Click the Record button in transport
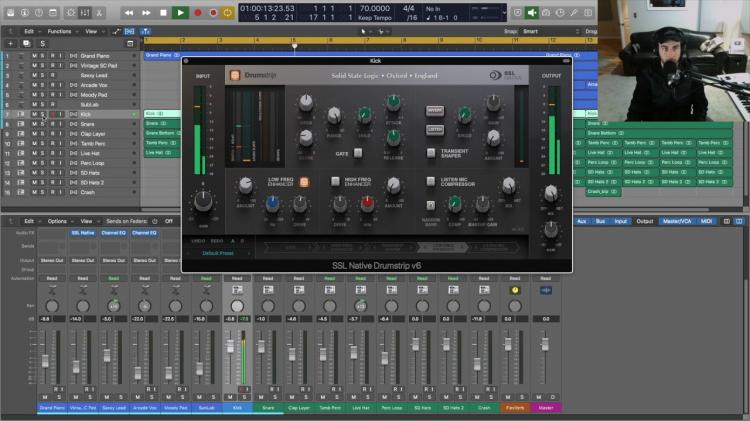The height and width of the screenshot is (421, 750). point(198,13)
